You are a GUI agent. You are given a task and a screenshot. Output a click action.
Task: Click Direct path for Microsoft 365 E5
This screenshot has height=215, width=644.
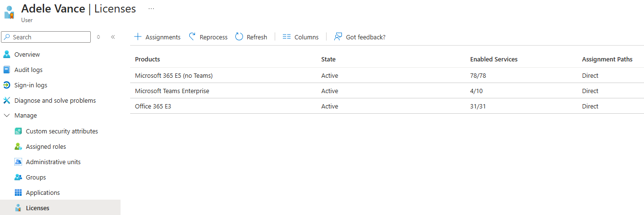click(x=590, y=75)
